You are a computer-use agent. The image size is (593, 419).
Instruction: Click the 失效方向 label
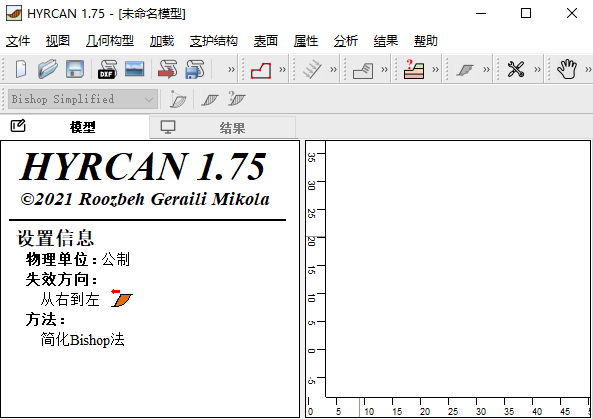(x=61, y=279)
